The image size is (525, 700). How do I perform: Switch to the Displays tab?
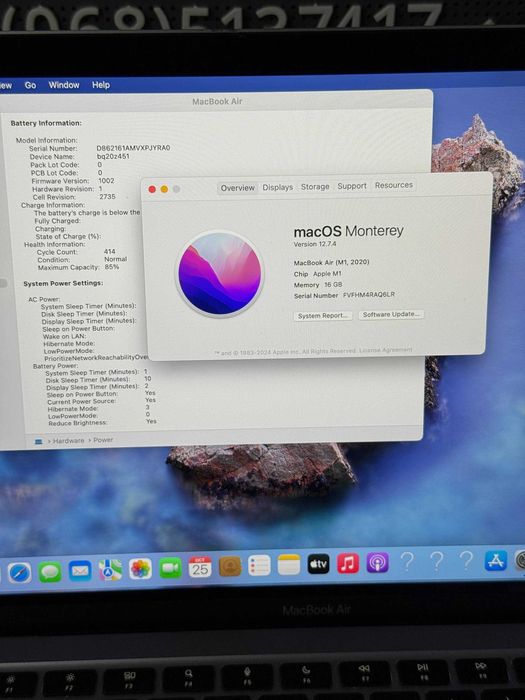click(278, 188)
